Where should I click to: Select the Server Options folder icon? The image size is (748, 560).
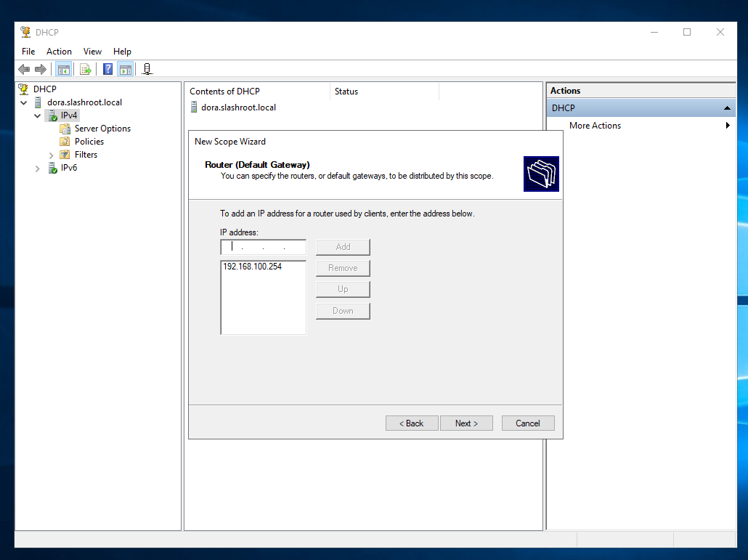point(65,129)
